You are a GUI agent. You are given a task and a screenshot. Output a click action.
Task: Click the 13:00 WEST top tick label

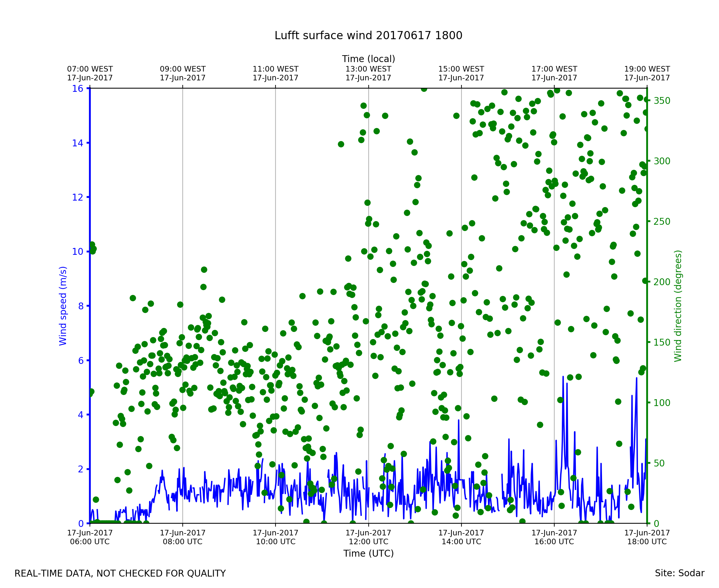coord(368,73)
